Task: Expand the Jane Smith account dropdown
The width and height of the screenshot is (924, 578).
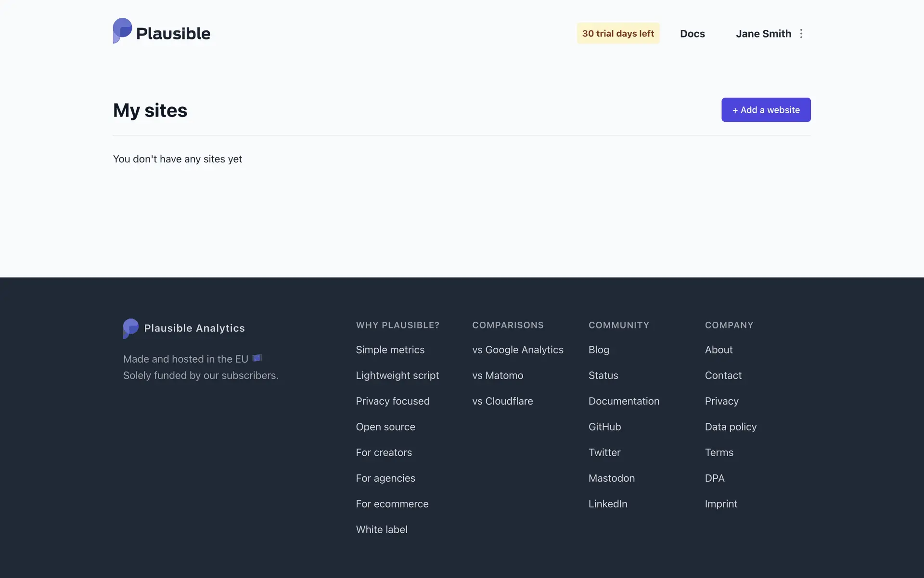Action: 763,34
